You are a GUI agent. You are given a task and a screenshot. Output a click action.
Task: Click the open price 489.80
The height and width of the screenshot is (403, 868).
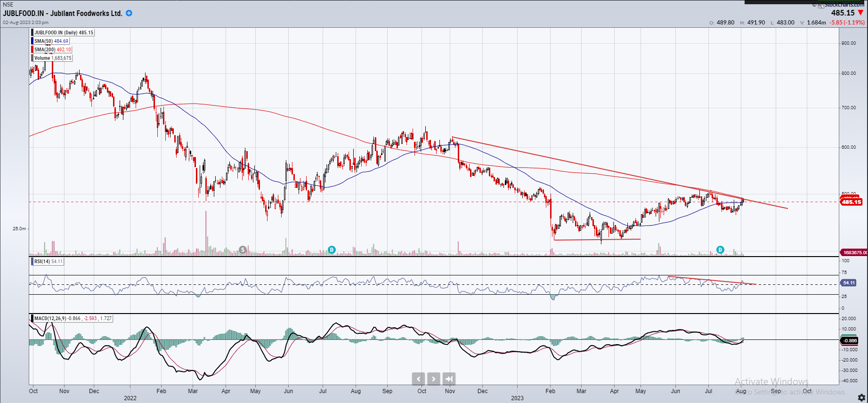(x=725, y=22)
